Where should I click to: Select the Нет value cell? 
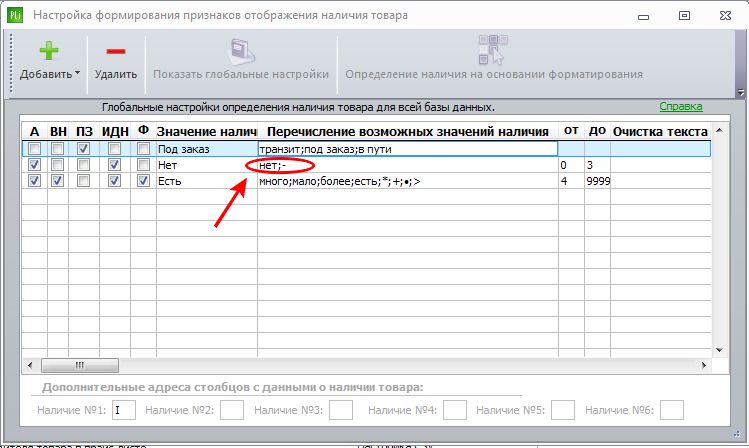[x=207, y=165]
